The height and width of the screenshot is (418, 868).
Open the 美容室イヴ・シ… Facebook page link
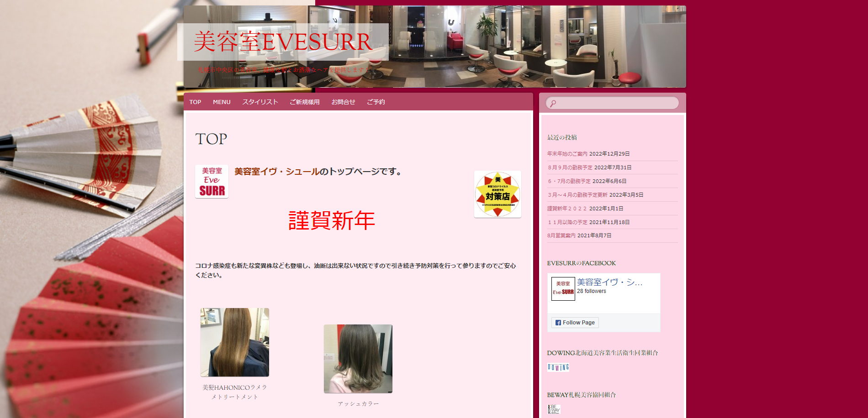(x=609, y=282)
